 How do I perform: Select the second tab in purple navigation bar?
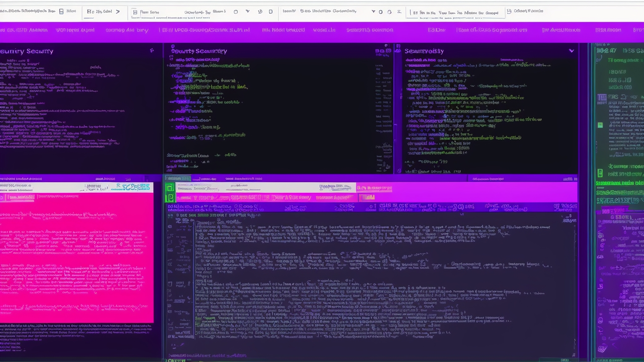(x=75, y=30)
